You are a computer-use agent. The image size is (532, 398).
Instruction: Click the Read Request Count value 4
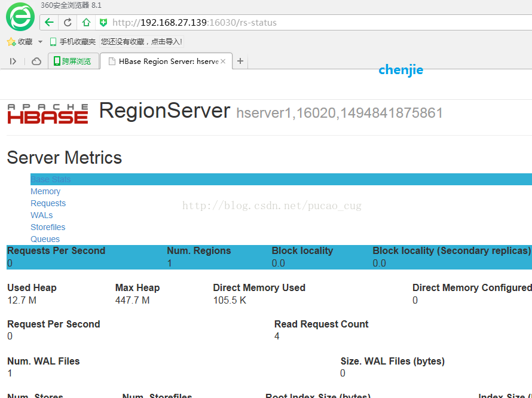(277, 336)
